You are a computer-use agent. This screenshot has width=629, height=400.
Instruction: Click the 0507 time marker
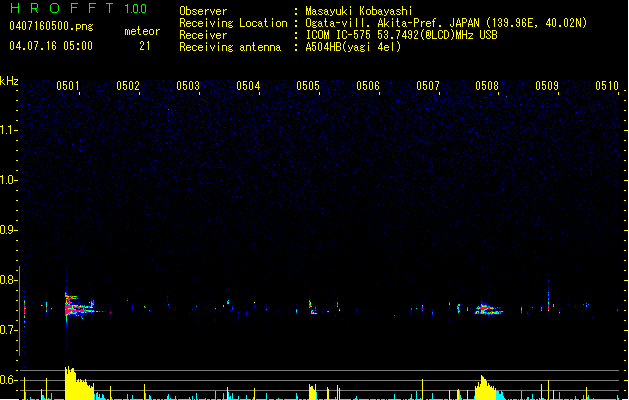pos(428,85)
